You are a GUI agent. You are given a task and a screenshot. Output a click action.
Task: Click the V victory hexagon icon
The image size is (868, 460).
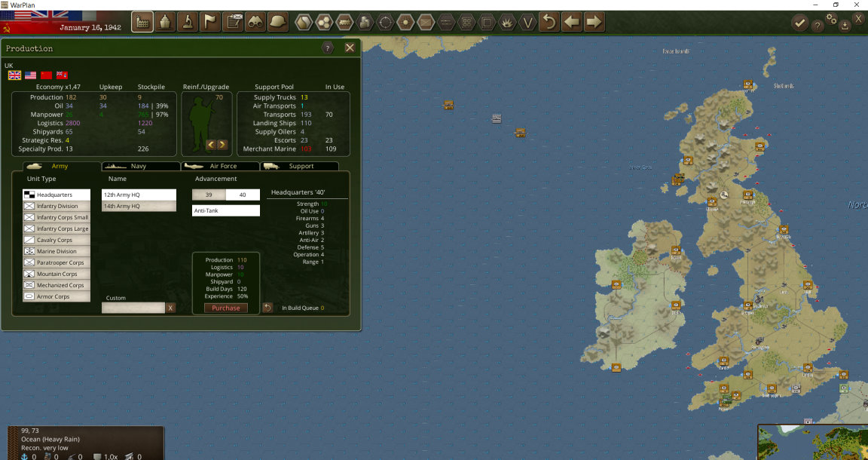528,23
